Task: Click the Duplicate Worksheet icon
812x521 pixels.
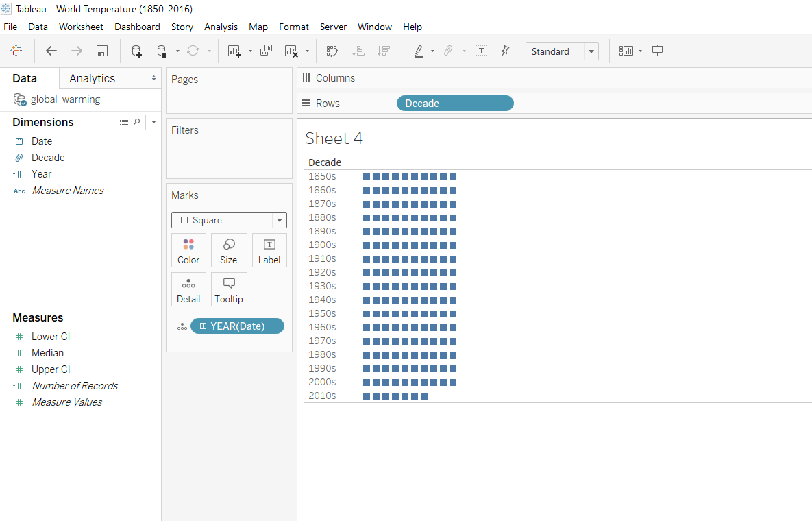Action: [267, 51]
